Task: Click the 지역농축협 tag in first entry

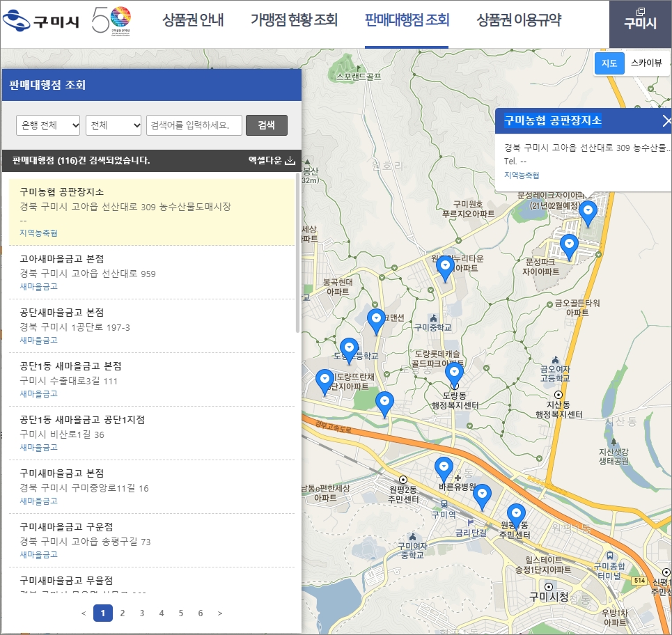Action: point(38,233)
